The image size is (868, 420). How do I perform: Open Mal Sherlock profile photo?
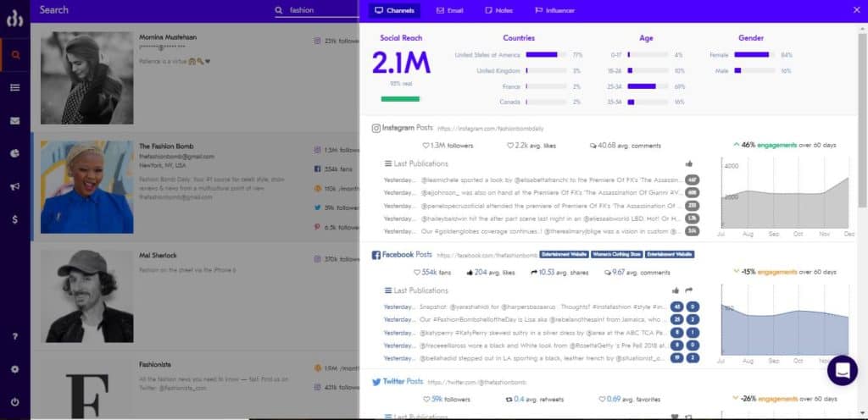pos(87,296)
